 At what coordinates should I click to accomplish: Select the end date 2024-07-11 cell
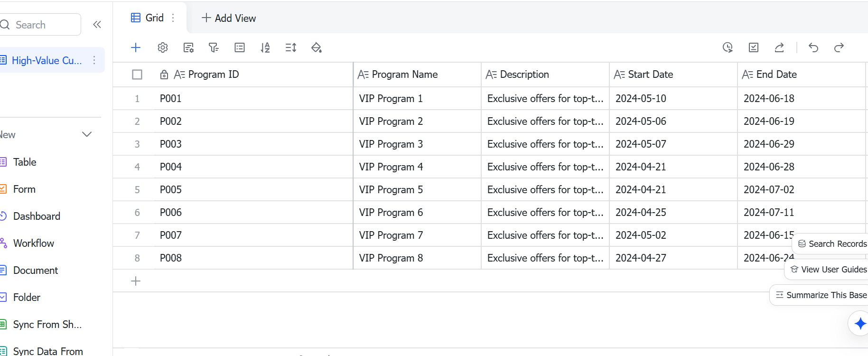pyautogui.click(x=802, y=212)
